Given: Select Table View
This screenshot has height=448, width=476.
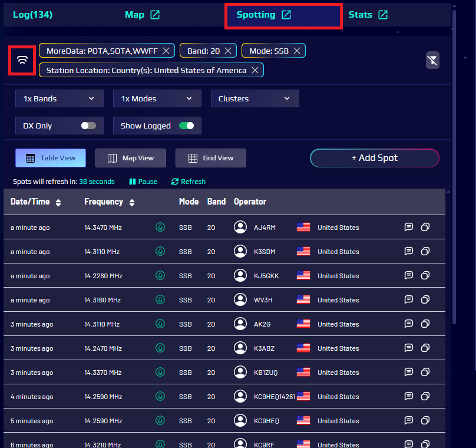Looking at the screenshot, I should (x=51, y=158).
